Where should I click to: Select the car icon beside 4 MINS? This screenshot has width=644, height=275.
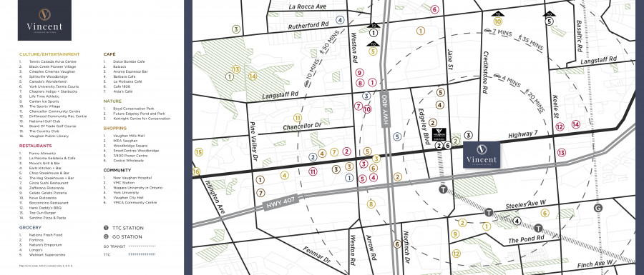497,76
